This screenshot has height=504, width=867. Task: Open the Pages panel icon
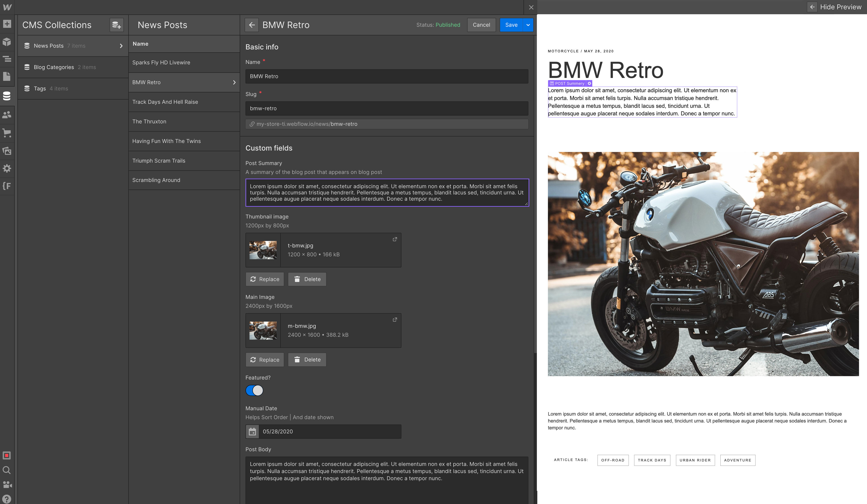[x=7, y=76]
